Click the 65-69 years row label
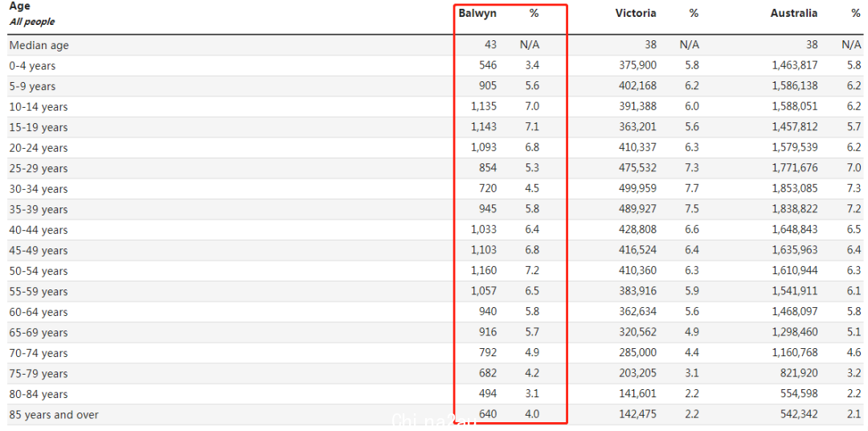The height and width of the screenshot is (431, 868). pyautogui.click(x=39, y=333)
